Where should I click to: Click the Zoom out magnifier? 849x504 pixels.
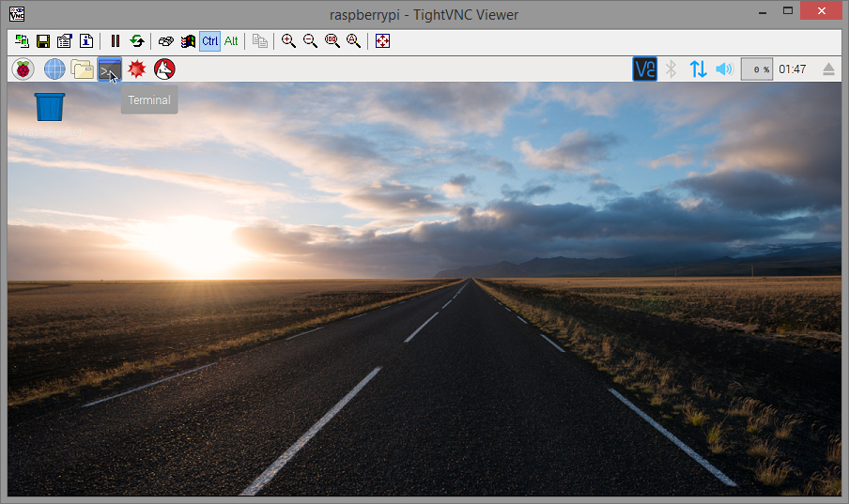click(310, 41)
